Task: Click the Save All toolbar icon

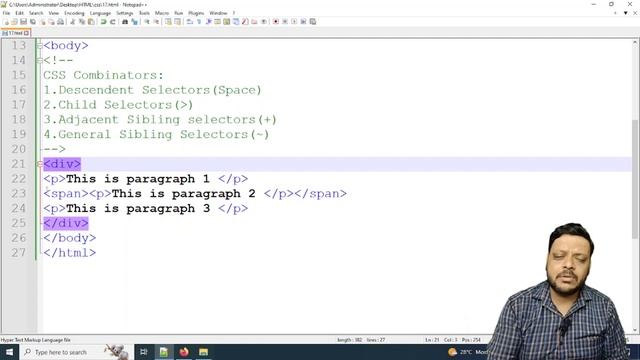Action: (33, 22)
